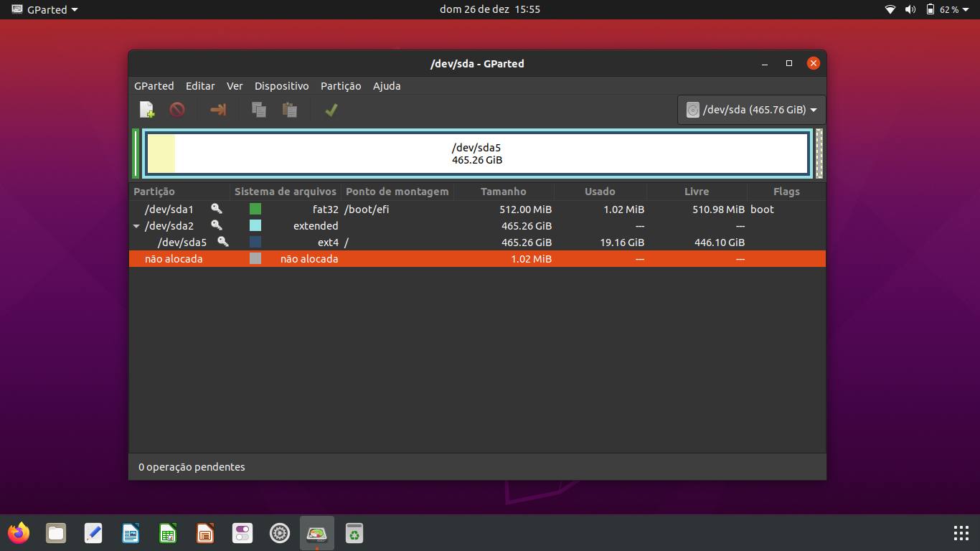Click the Paste partition toolbar icon
This screenshot has height=551, width=980.
[x=290, y=110]
